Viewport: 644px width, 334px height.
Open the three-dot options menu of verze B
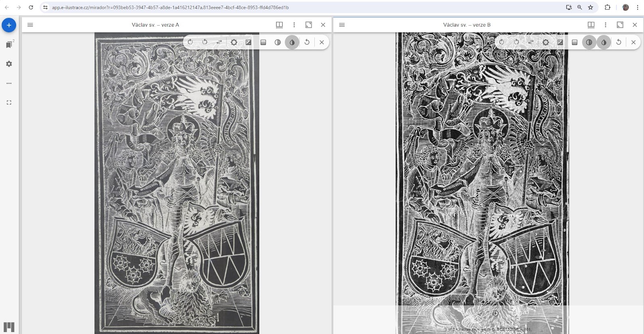[x=605, y=25]
